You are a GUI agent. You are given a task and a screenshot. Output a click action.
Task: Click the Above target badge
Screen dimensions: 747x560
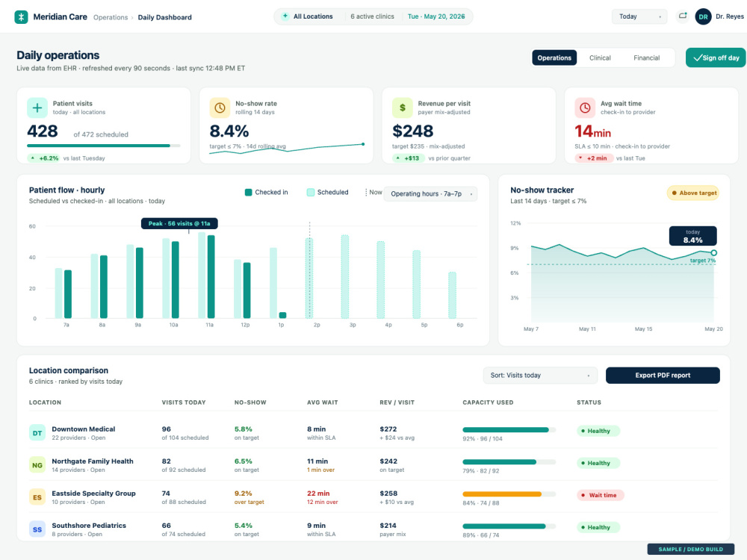[x=693, y=193]
